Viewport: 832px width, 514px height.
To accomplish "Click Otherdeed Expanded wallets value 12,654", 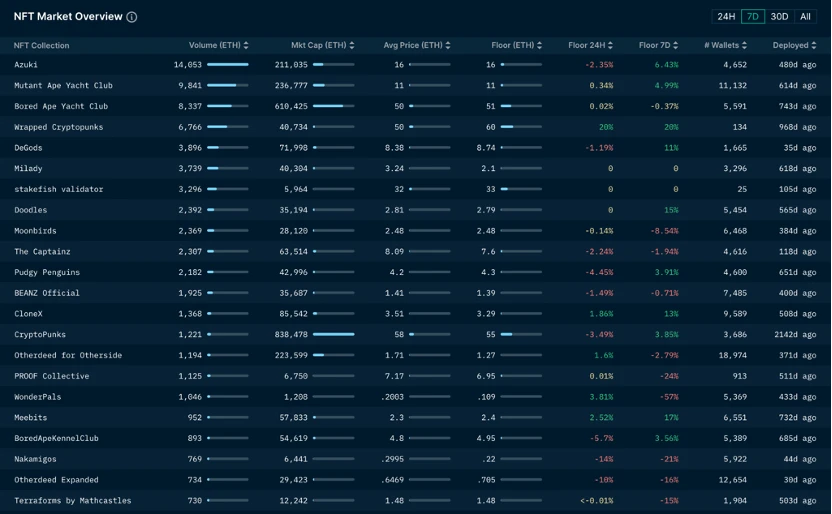I will pos(733,480).
